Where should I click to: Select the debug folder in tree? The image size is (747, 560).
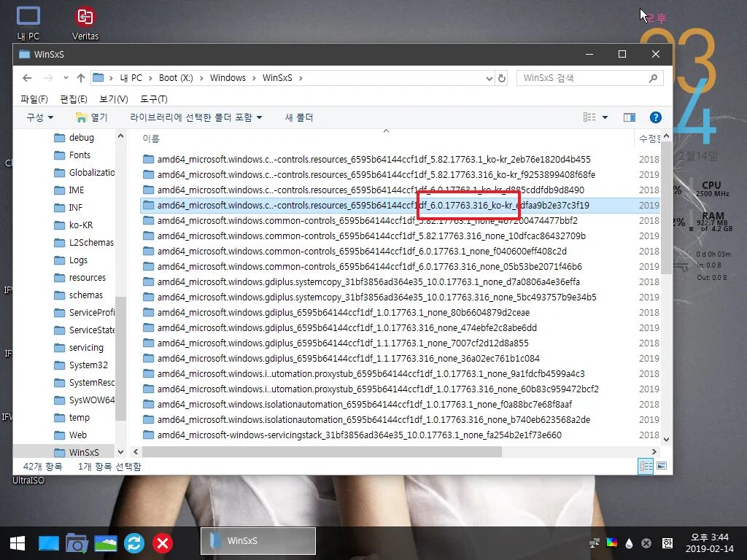[74, 138]
